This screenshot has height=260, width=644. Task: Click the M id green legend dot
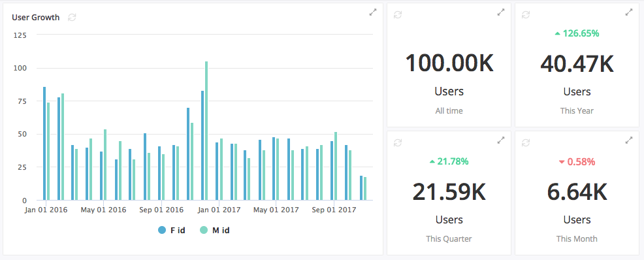point(204,231)
